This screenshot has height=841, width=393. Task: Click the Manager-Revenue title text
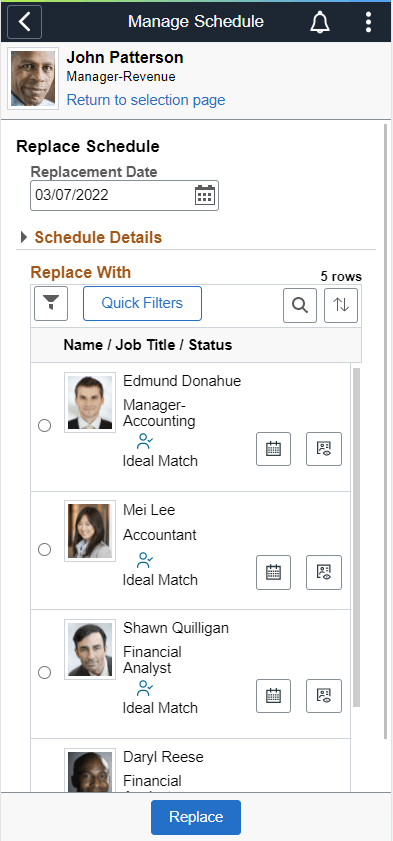pyautogui.click(x=121, y=77)
